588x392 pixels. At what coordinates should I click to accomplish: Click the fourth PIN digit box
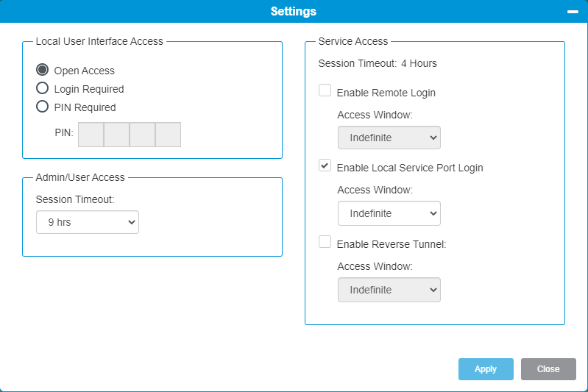(x=168, y=135)
